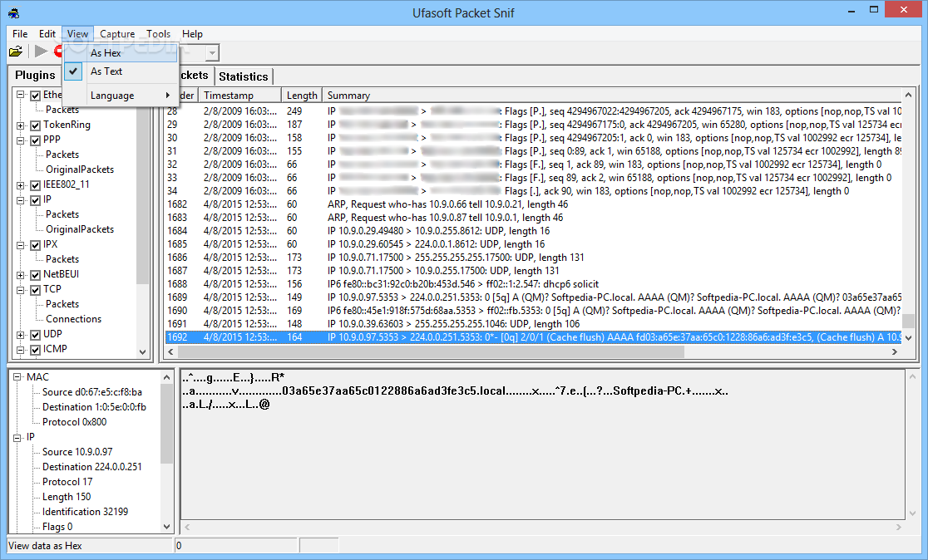
Task: Collapse the MAC details node
Action: pyautogui.click(x=17, y=376)
